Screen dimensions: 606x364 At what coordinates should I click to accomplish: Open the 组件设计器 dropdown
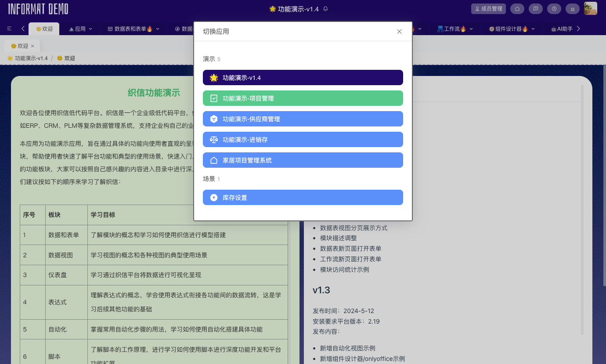pyautogui.click(x=512, y=28)
